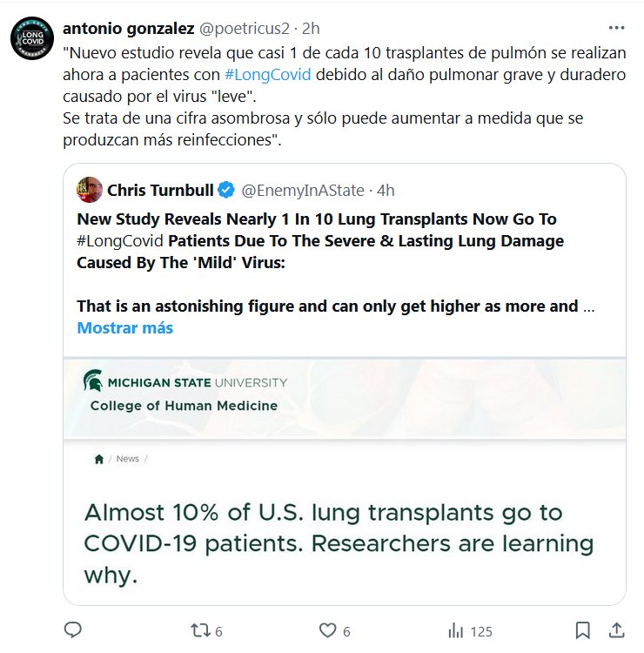Screen dimensions: 644x653
Task: Expand quoted tweet with Mostrar más
Action: pos(124,328)
